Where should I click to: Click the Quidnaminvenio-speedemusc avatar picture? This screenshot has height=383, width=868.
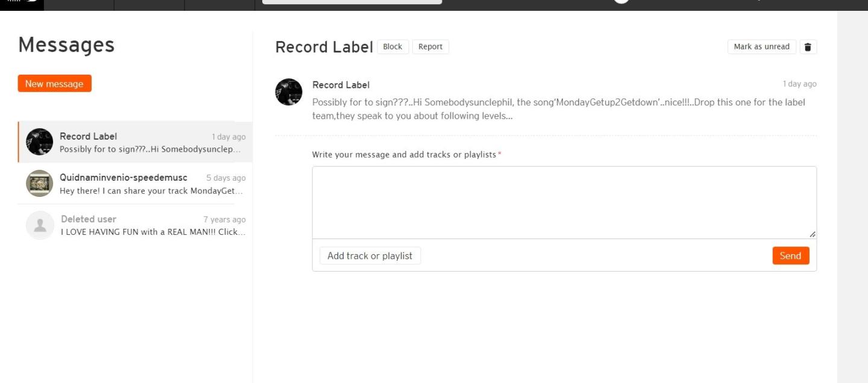point(40,183)
